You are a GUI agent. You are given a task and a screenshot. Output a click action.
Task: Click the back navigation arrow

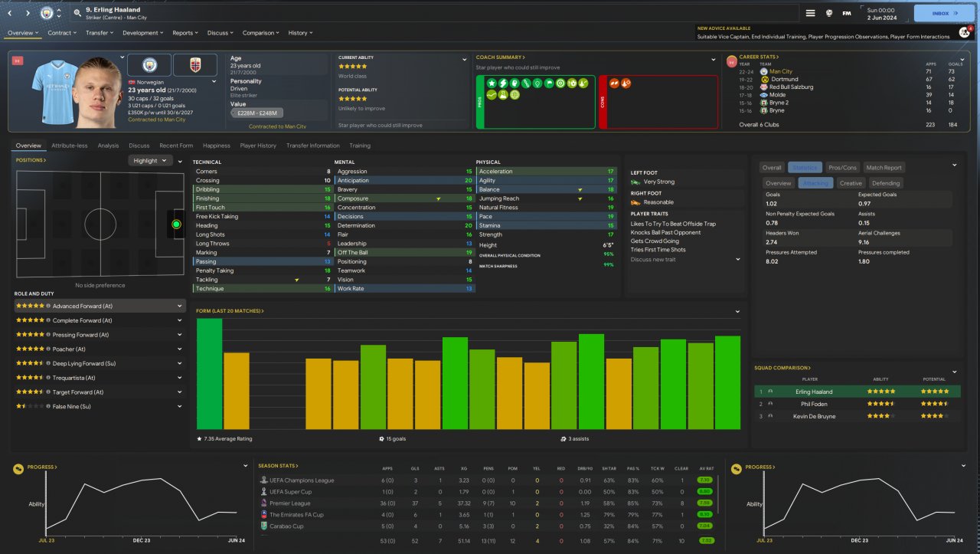[11, 13]
